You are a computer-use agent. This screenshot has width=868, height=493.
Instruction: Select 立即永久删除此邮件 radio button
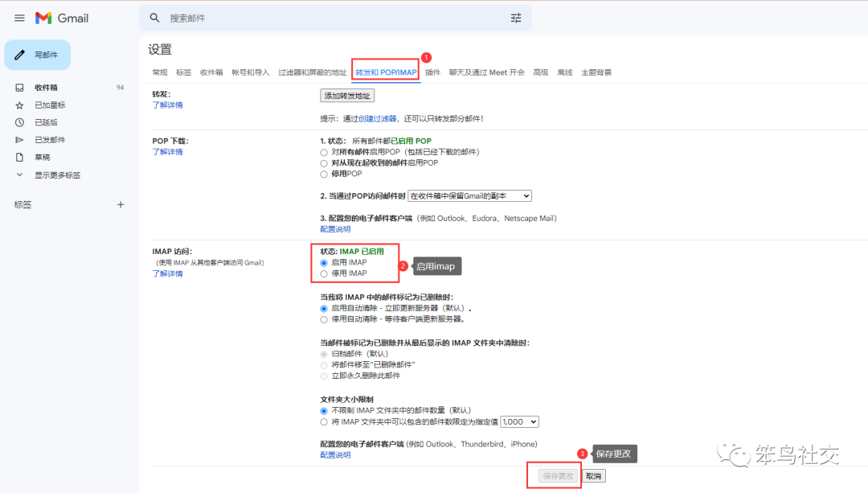point(324,376)
